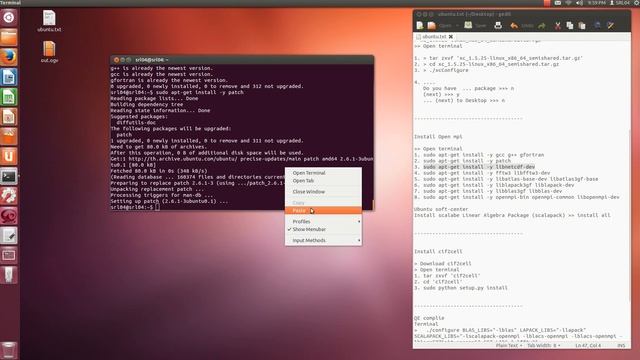Create a new document in gedit
The width and height of the screenshot is (640, 360).
pyautogui.click(x=420, y=26)
